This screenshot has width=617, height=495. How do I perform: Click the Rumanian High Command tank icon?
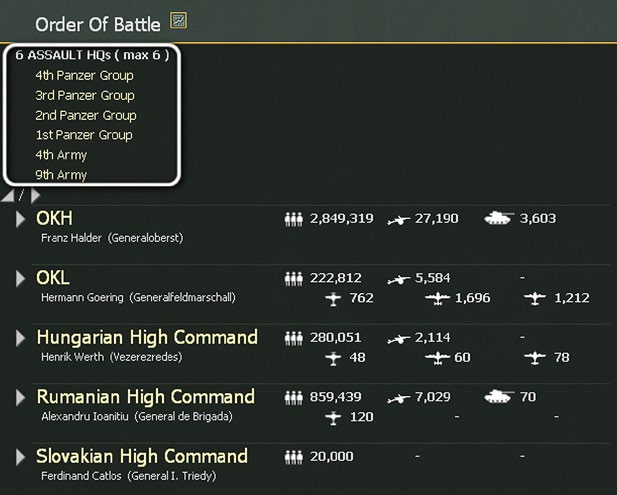(x=499, y=397)
